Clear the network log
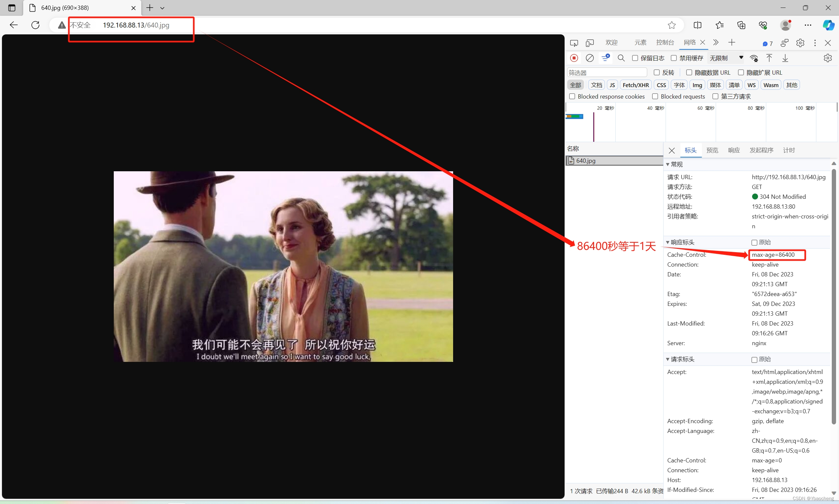This screenshot has width=839, height=504. click(590, 58)
